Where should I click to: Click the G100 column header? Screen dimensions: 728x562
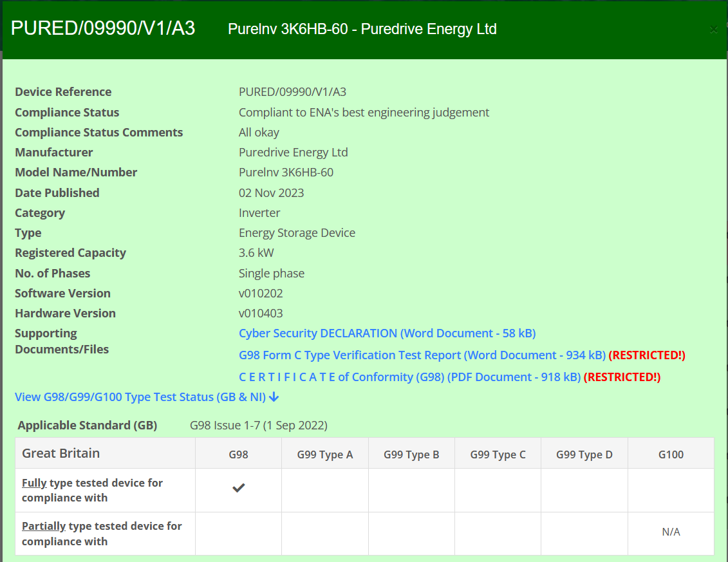[671, 454]
